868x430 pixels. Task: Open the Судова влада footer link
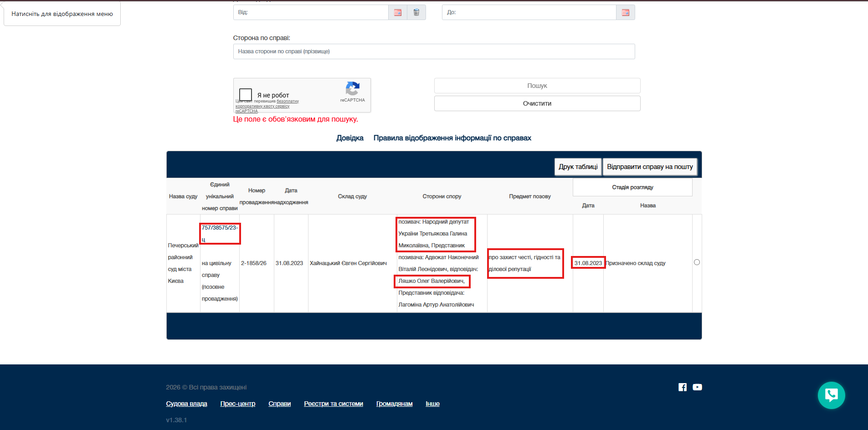tap(187, 404)
